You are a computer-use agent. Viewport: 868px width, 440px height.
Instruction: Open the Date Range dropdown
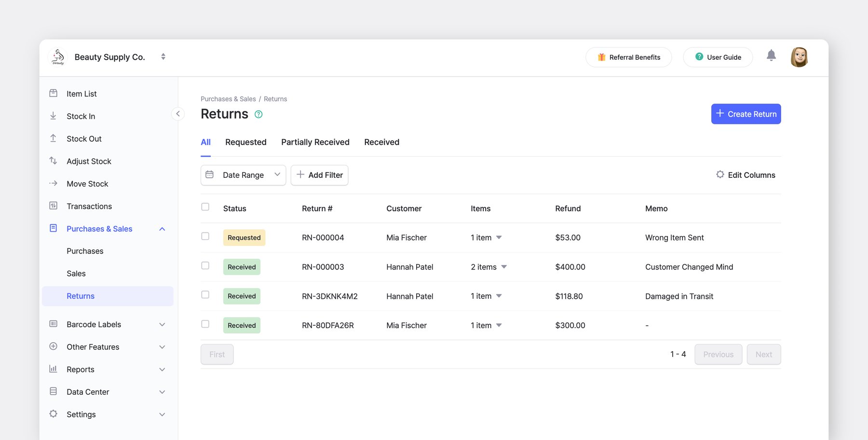[243, 175]
